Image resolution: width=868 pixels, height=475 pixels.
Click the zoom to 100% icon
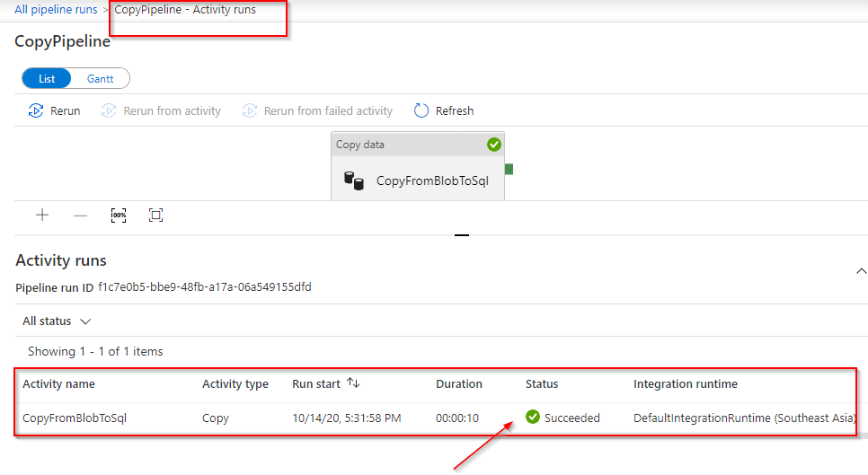coord(119,216)
